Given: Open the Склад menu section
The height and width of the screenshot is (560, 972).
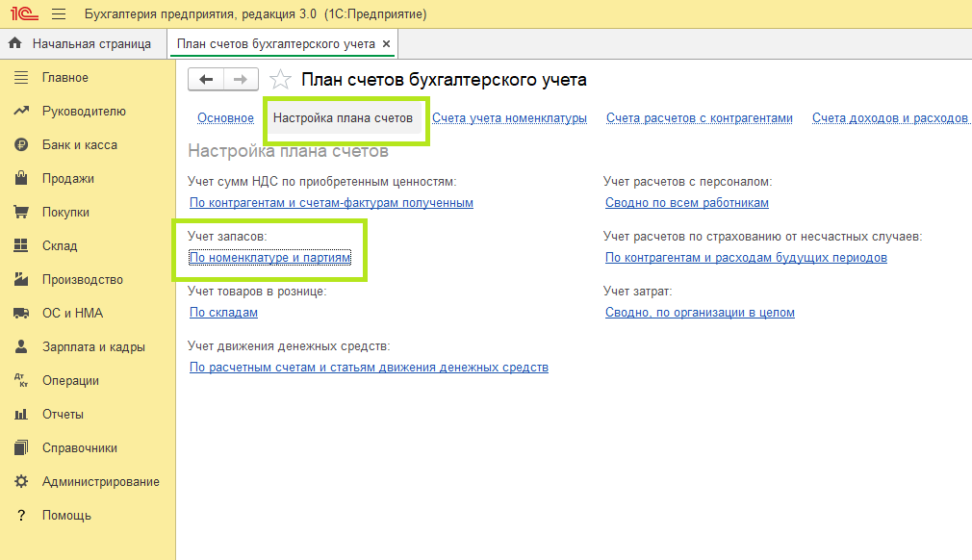Looking at the screenshot, I should [x=60, y=245].
